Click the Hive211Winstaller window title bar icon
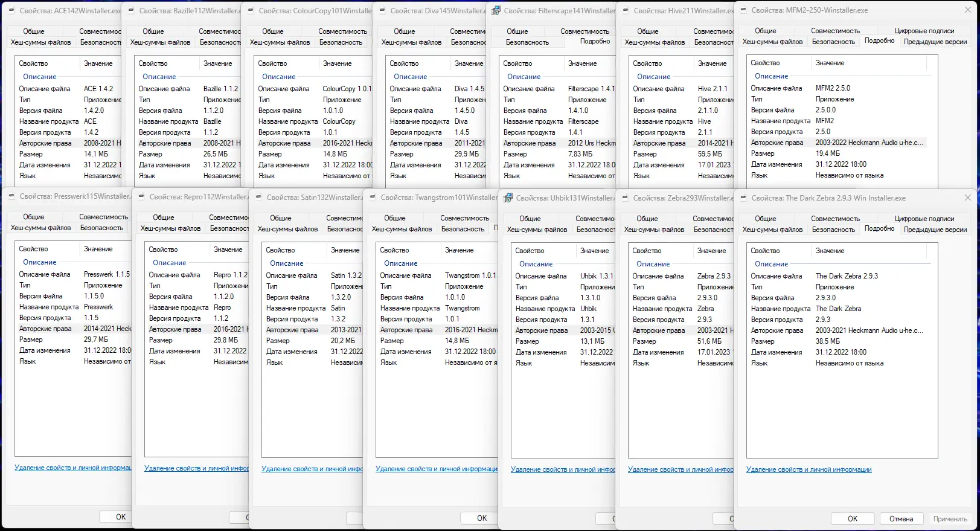The image size is (980, 531). click(x=626, y=11)
